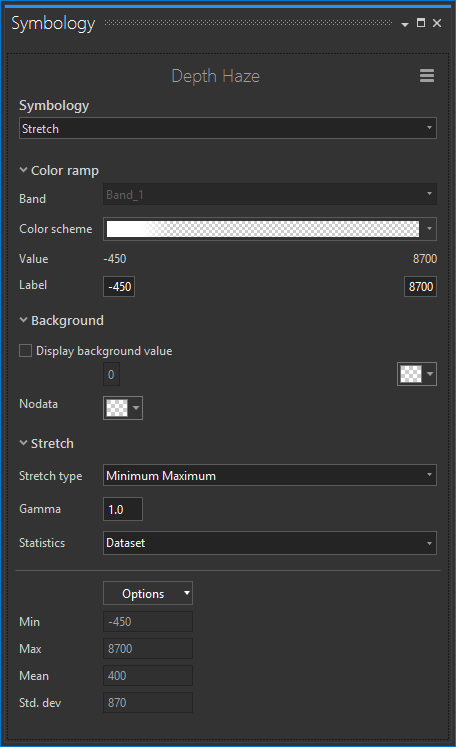
Task: Open the background value color swatch
Action: click(x=417, y=374)
